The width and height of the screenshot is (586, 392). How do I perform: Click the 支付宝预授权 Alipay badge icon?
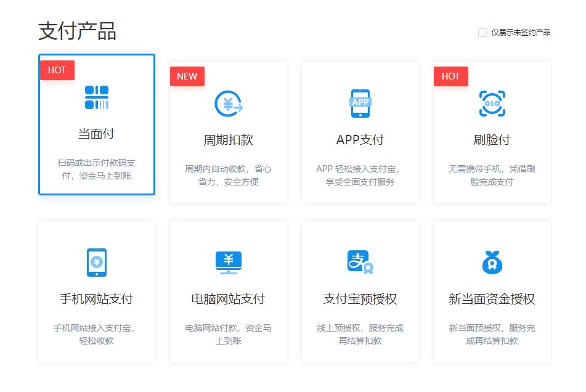(x=360, y=263)
